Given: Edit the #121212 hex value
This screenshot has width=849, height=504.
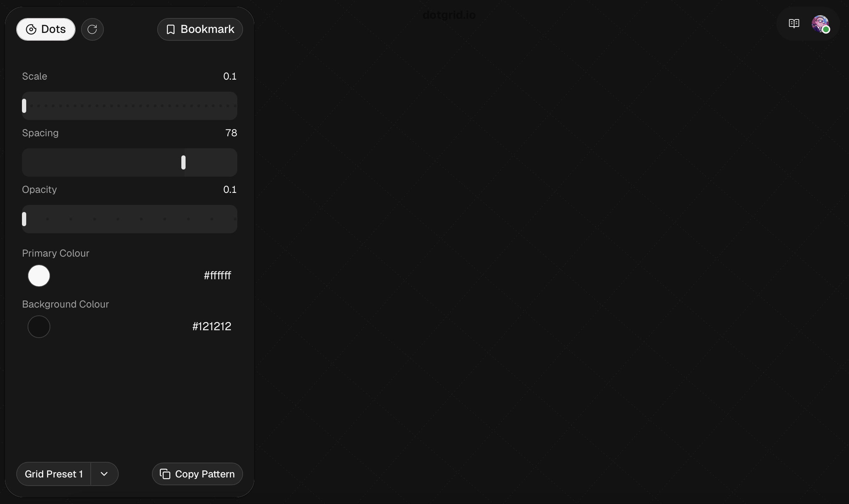Looking at the screenshot, I should (x=212, y=326).
